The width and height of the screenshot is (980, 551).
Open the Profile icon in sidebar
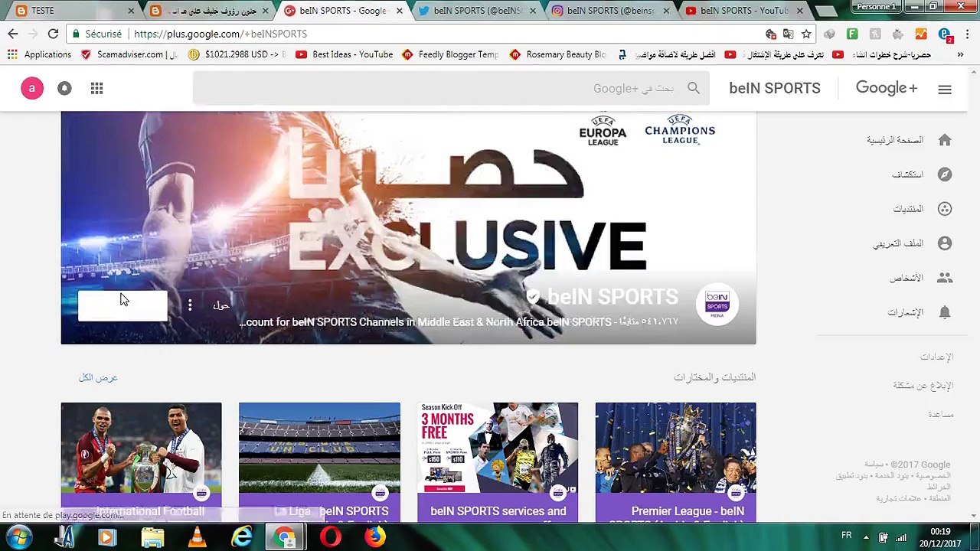click(945, 243)
